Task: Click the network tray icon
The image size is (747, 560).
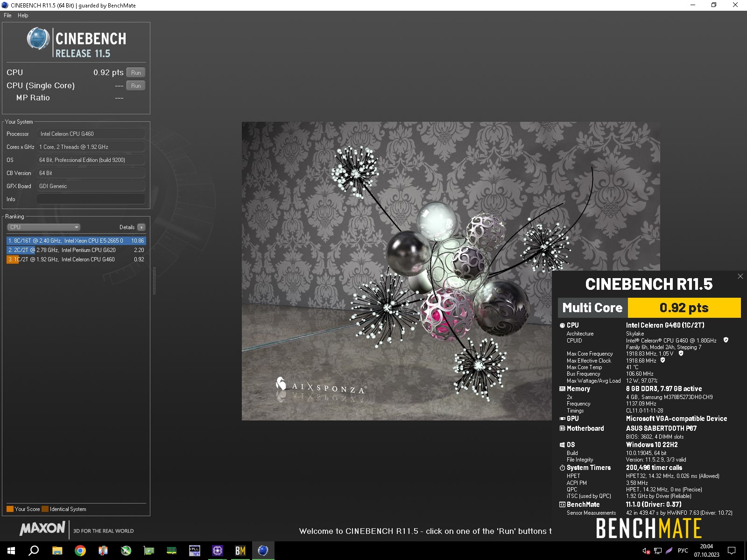Action: click(x=657, y=551)
